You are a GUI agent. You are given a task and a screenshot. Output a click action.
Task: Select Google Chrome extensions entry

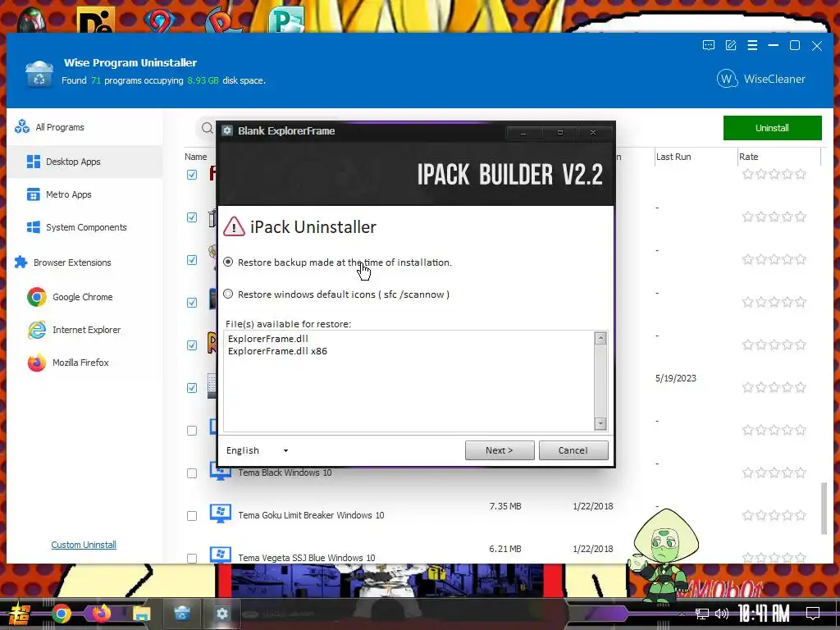[x=84, y=297]
